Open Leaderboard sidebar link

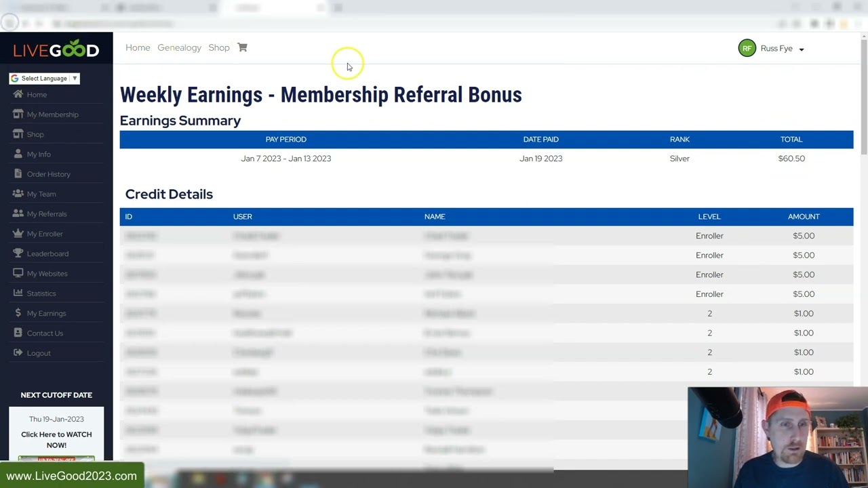pyautogui.click(x=47, y=253)
